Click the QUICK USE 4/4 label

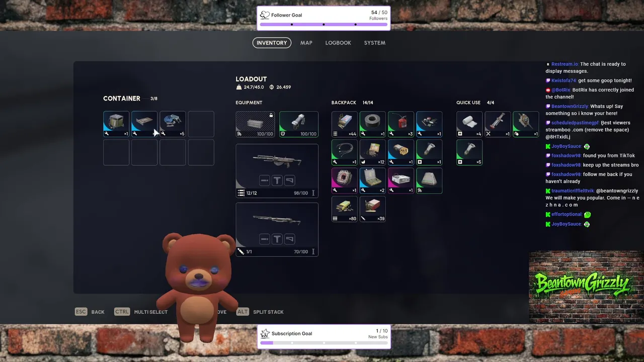[475, 103]
